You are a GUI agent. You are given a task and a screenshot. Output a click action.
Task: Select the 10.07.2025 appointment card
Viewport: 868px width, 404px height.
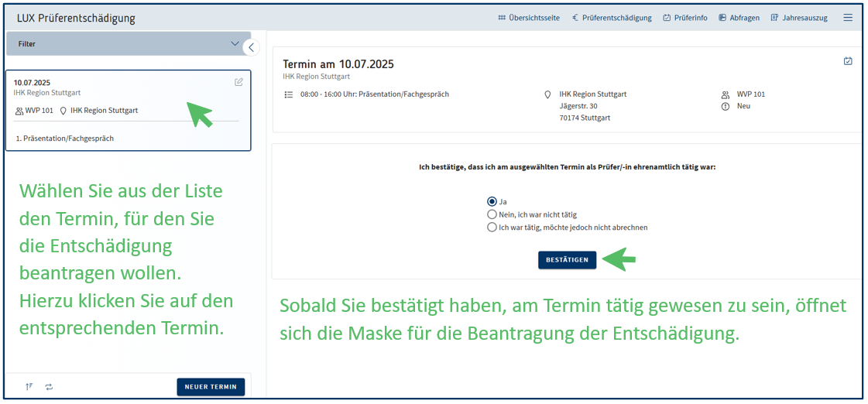[x=129, y=110]
